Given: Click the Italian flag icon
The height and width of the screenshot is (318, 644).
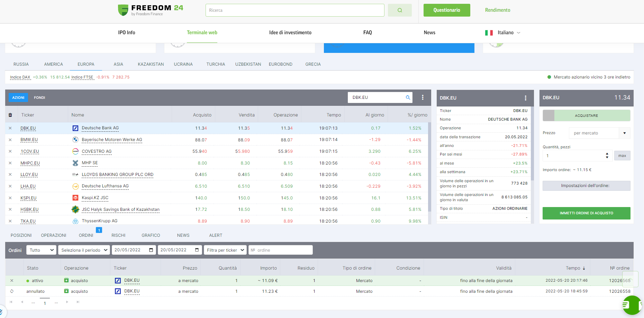Looking at the screenshot, I should pyautogui.click(x=489, y=33).
